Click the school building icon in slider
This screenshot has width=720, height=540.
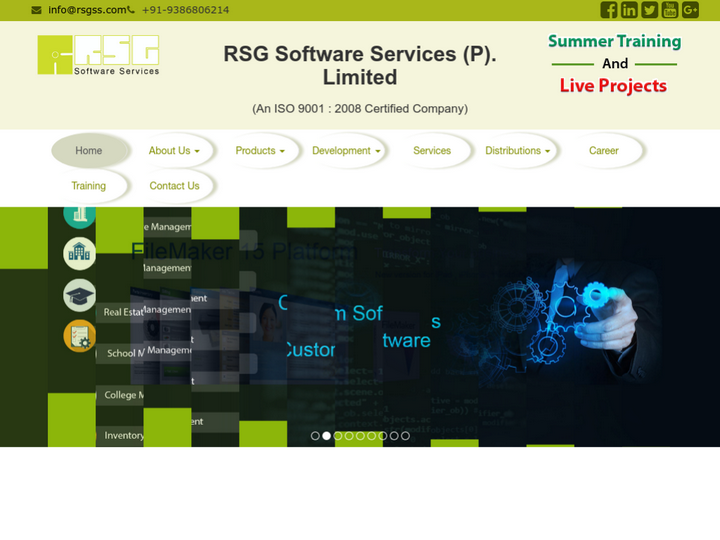(79, 254)
